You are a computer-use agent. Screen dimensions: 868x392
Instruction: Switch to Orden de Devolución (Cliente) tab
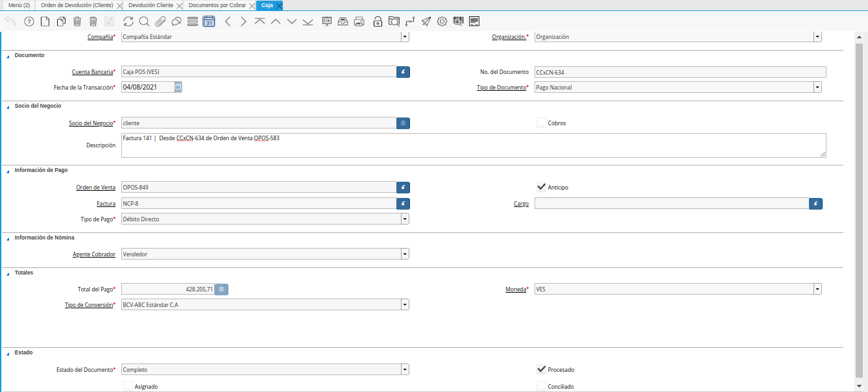coord(77,5)
